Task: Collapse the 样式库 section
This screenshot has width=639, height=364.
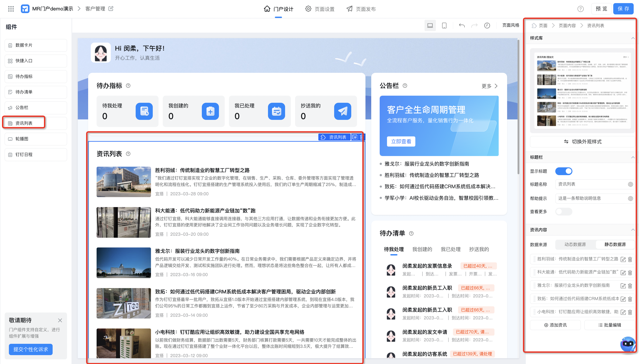Action: pos(633,38)
